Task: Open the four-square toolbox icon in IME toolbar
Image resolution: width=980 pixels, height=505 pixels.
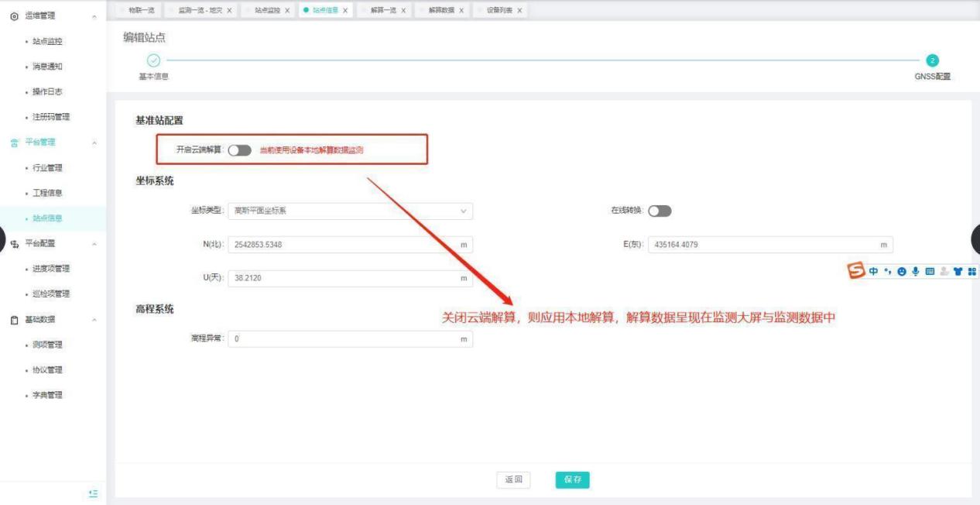Action: point(971,272)
